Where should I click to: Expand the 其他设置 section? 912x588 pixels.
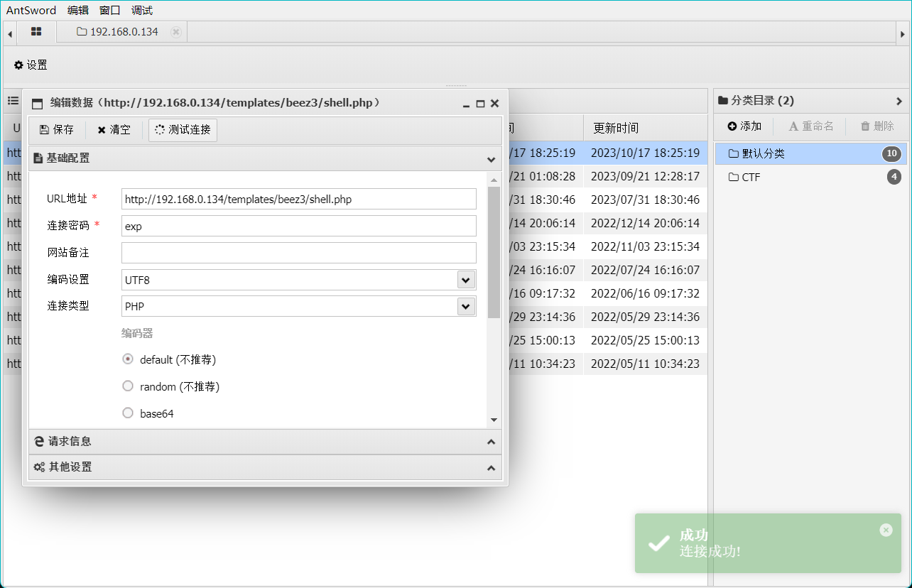(x=491, y=468)
